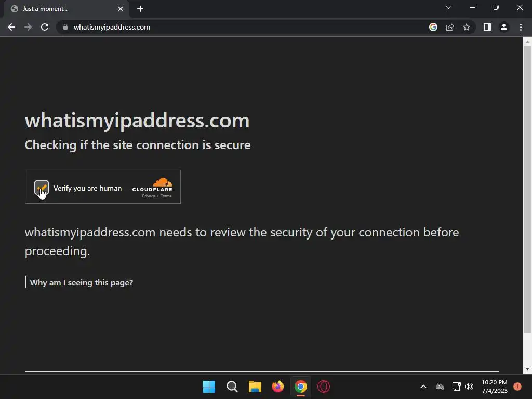Click the OneDrive cloud tray icon
This screenshot has height=399, width=532.
[x=440, y=387]
